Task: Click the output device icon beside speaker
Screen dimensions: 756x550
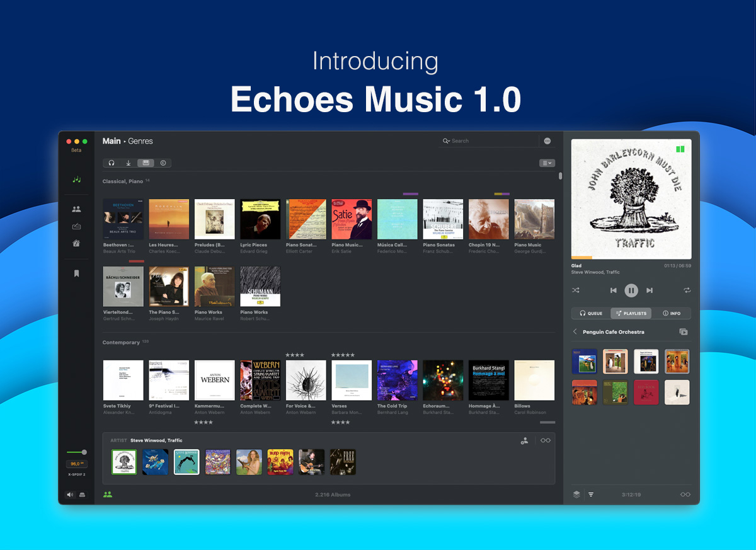Action: coord(83,495)
